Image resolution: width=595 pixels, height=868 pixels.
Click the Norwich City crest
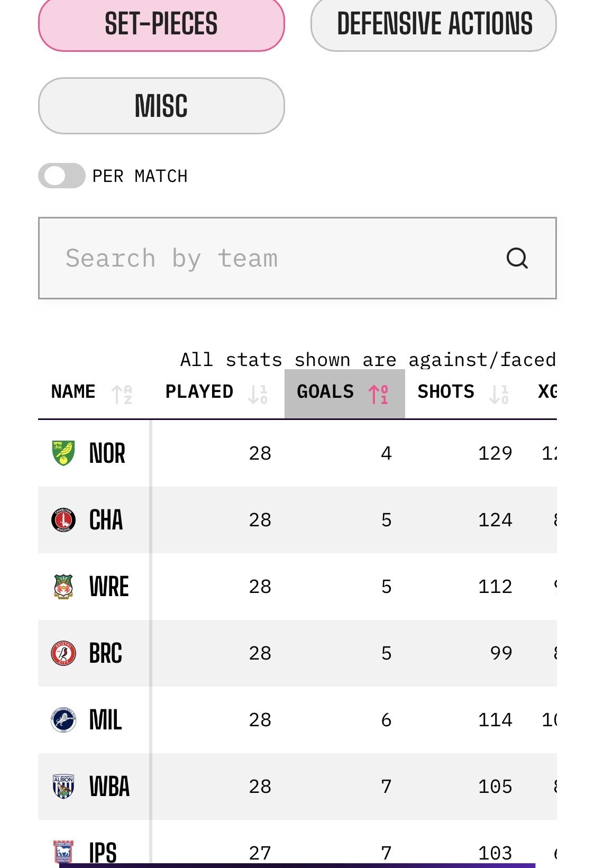[x=63, y=453]
